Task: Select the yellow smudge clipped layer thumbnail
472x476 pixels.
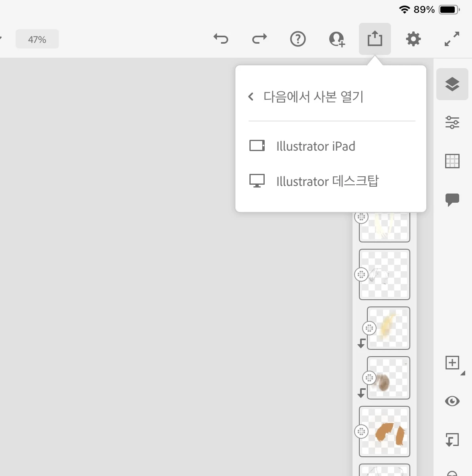Action: tap(389, 328)
